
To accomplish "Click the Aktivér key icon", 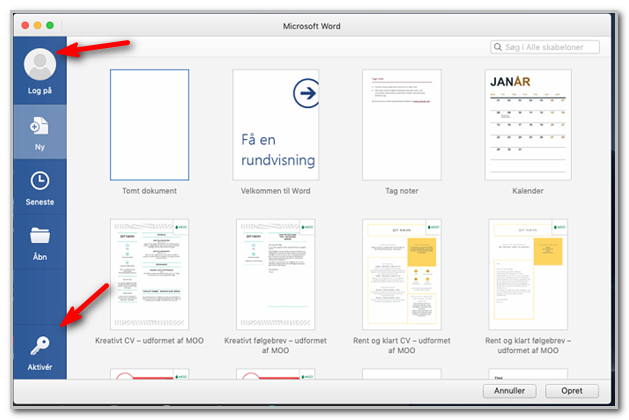I will click(x=40, y=346).
